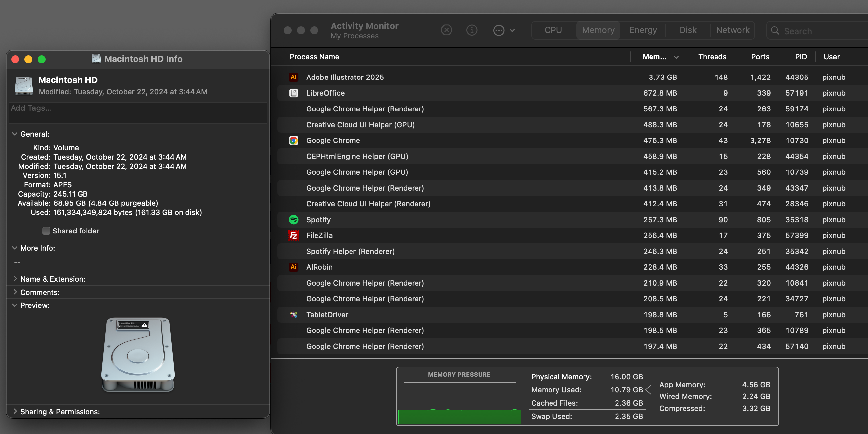The width and height of the screenshot is (868, 434).
Task: Select the CEPHtmlEngine Helper (GPU) process
Action: point(573,156)
